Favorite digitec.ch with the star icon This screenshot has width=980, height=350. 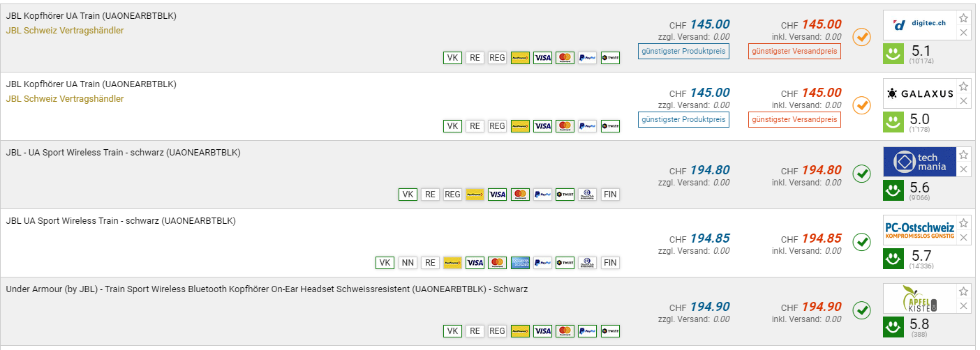coord(963,18)
